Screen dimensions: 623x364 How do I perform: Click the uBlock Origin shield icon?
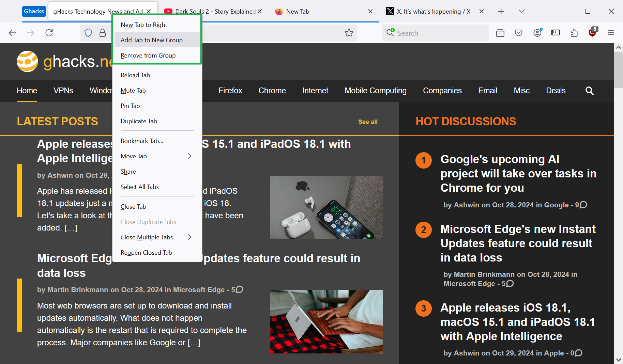pos(593,33)
